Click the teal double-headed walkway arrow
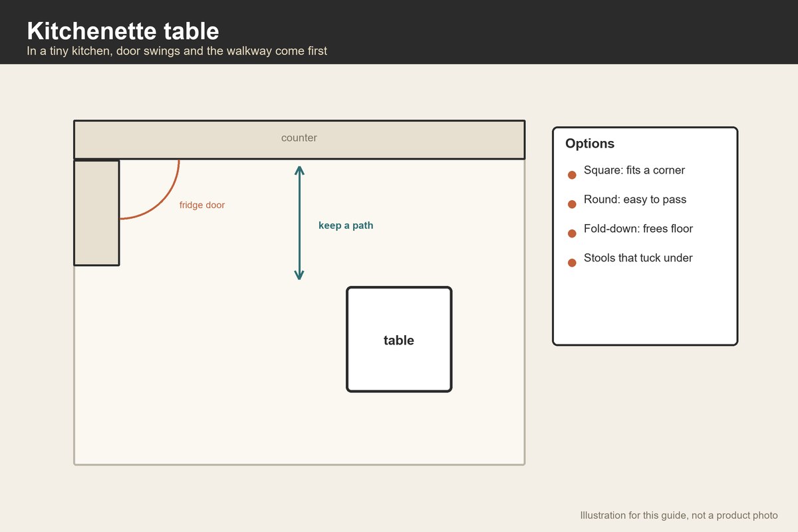 click(x=299, y=223)
